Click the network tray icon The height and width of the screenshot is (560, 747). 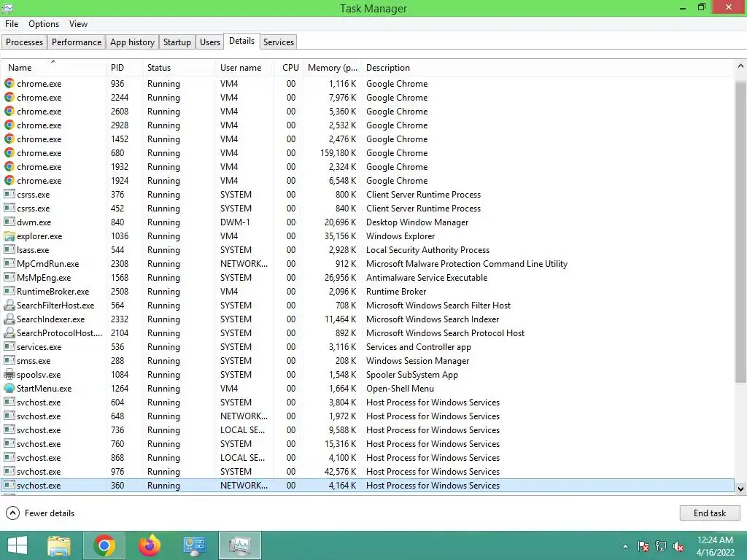coord(661,546)
